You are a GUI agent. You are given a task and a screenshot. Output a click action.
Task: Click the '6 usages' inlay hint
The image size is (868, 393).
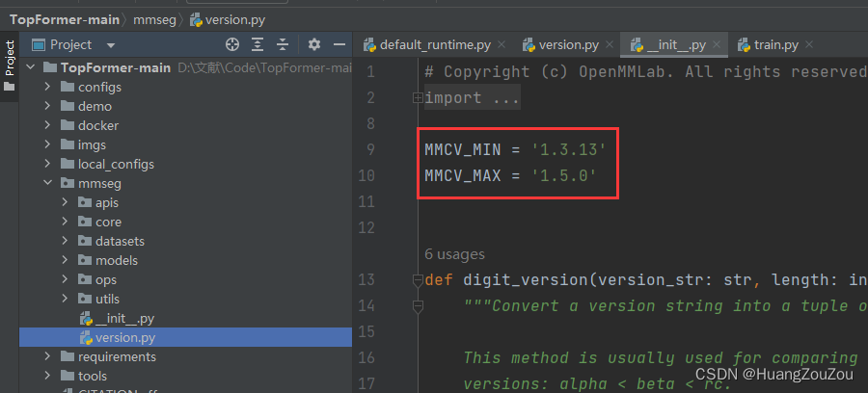coord(454,254)
